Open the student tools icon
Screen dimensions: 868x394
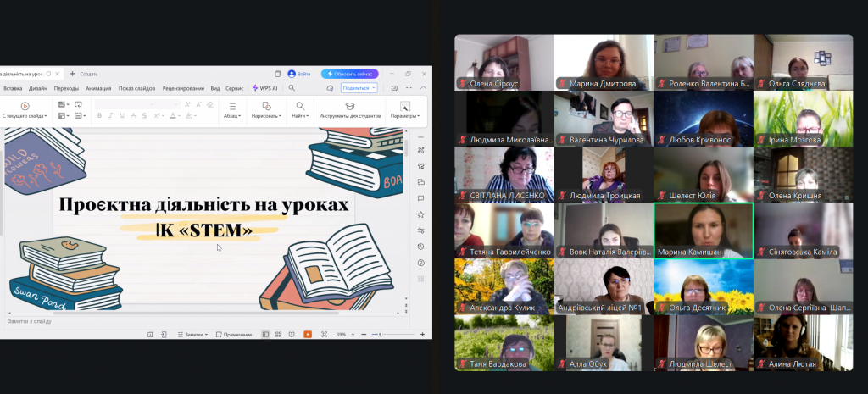pyautogui.click(x=349, y=107)
